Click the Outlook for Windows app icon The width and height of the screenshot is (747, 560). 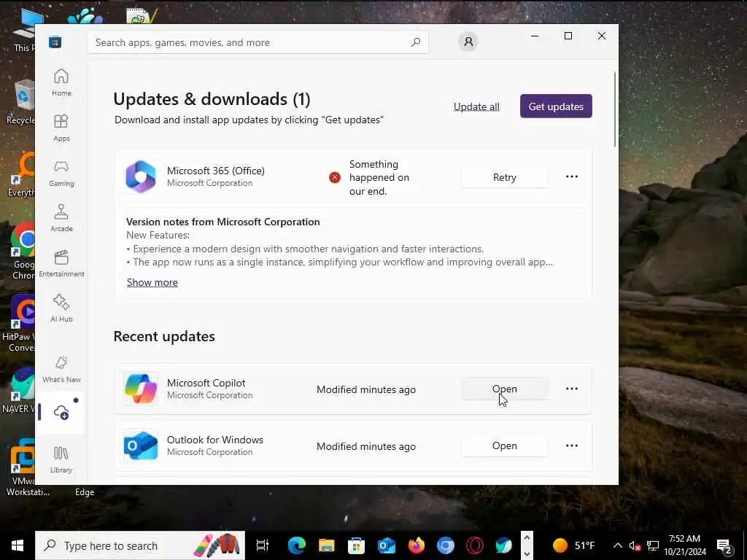click(x=141, y=446)
